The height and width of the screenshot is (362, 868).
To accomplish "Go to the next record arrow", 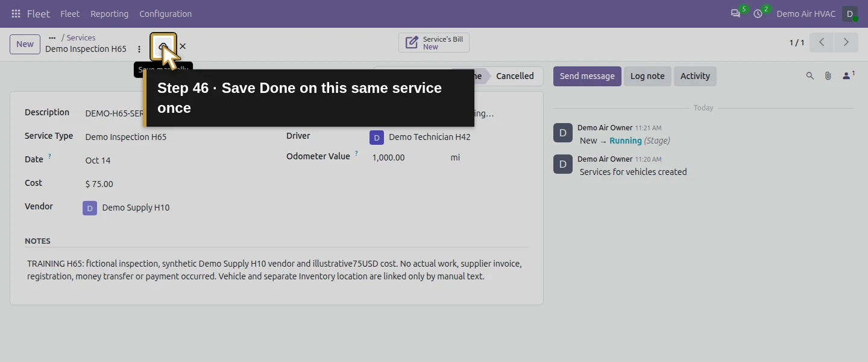I will 846,42.
